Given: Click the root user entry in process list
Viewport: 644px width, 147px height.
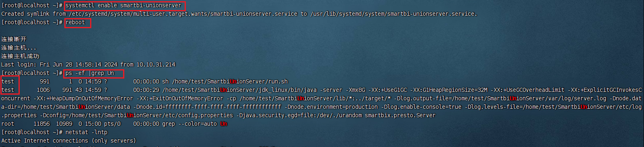Looking at the screenshot, I should click(x=8, y=124).
